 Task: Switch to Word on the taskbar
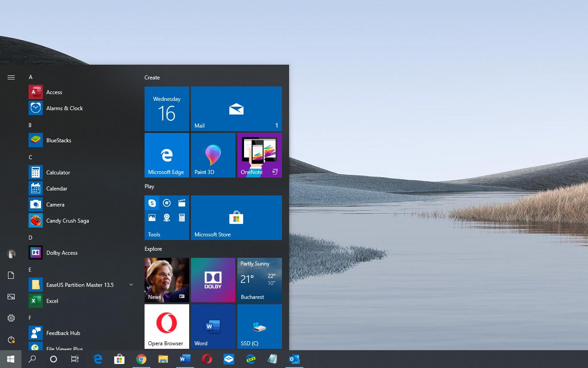(185, 359)
